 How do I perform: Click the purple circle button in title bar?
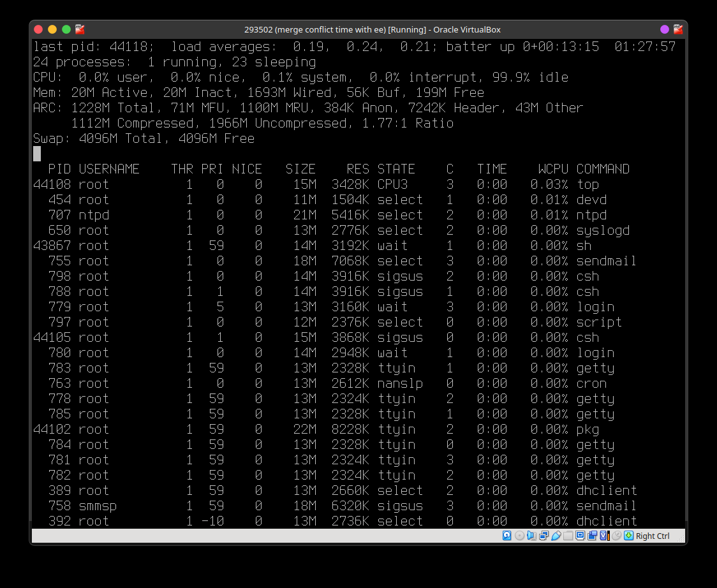point(664,29)
